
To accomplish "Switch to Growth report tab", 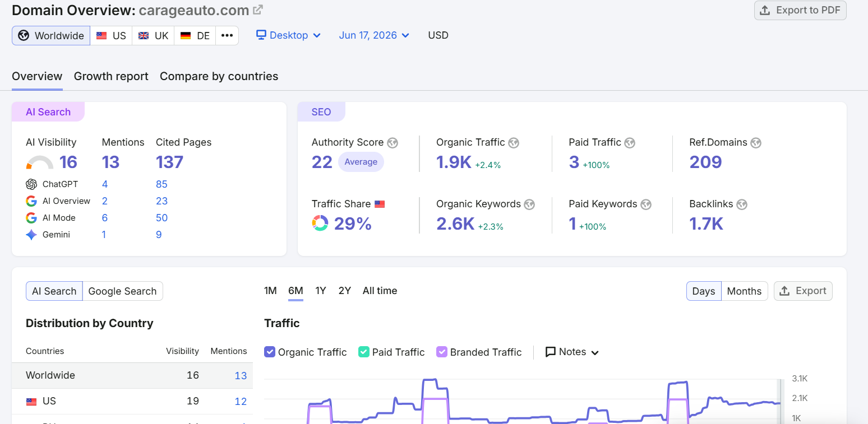I will (x=111, y=76).
